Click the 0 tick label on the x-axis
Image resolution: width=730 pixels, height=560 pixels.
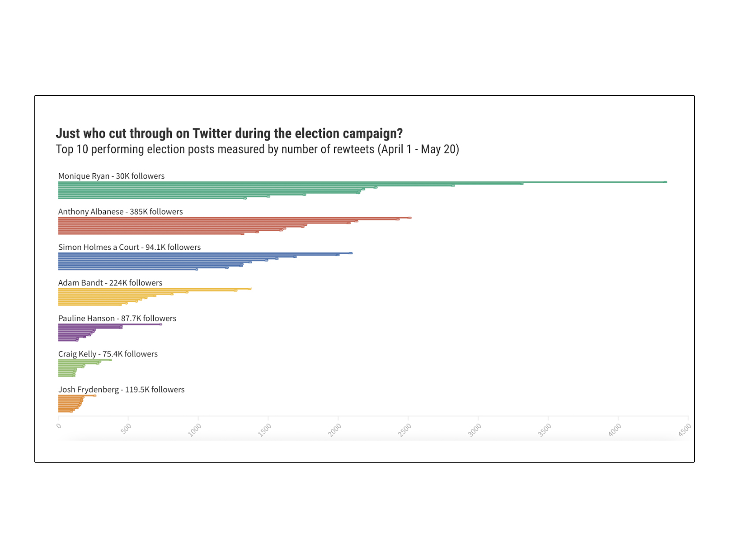click(x=59, y=426)
